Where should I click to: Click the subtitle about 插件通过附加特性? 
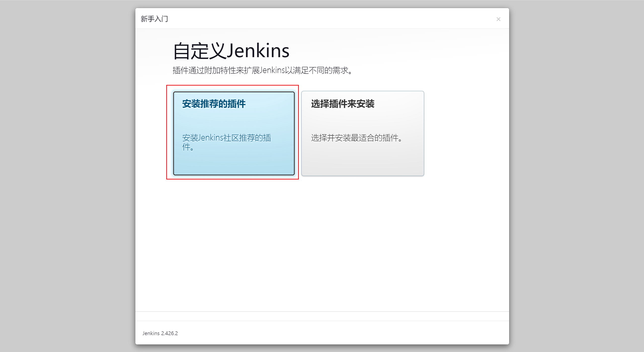[262, 71]
